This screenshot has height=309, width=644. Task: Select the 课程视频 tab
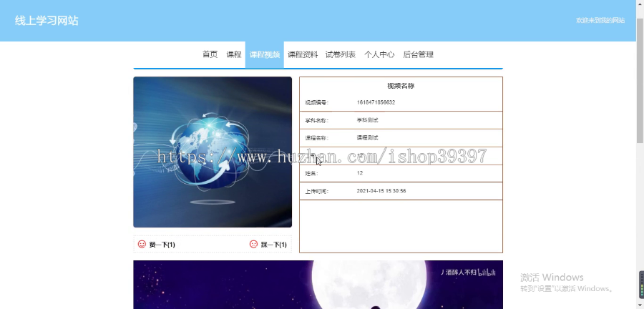point(265,54)
